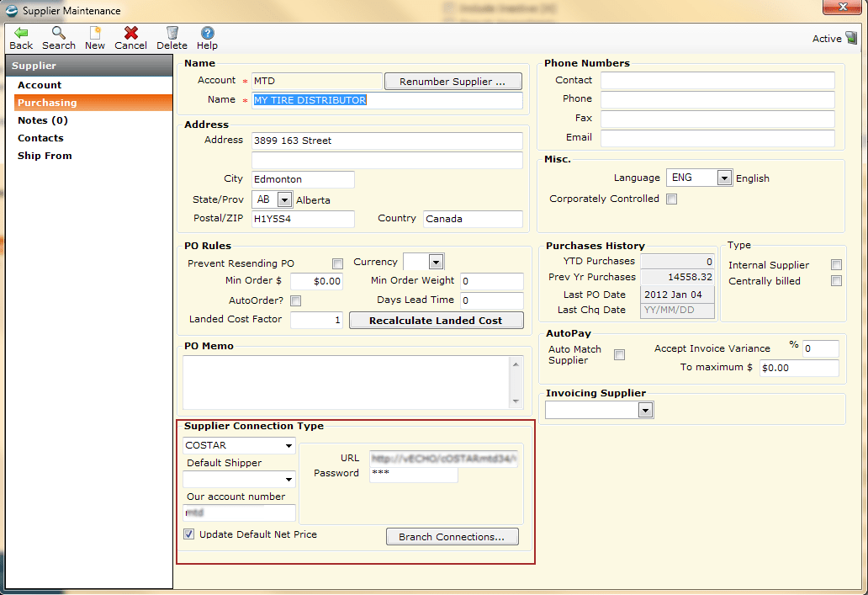868x595 pixels.
Task: Expand the Invoicing Supplier dropdown
Action: [x=645, y=410]
